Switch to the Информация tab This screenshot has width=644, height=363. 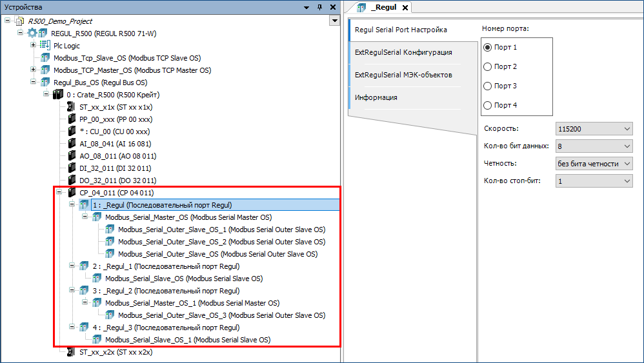[x=376, y=97]
